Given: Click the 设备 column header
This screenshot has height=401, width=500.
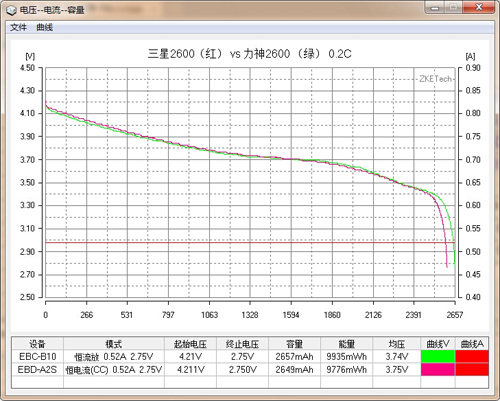Looking at the screenshot, I should [x=38, y=344].
